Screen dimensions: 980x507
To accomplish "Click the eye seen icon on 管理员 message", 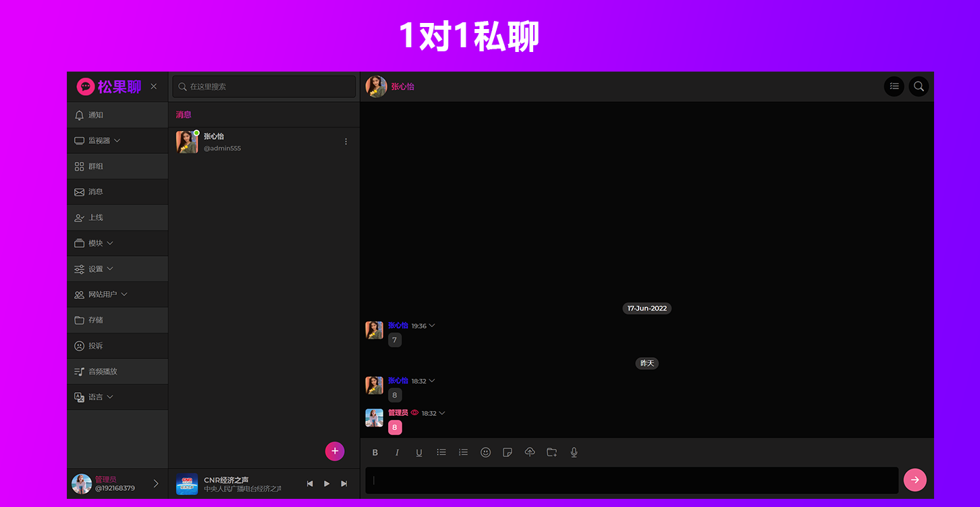I will (414, 412).
